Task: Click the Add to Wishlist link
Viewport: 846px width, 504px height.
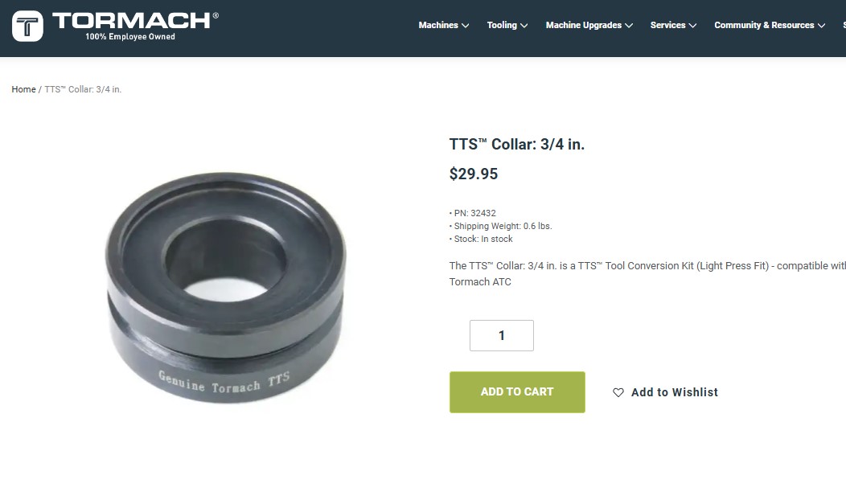Action: [x=675, y=392]
